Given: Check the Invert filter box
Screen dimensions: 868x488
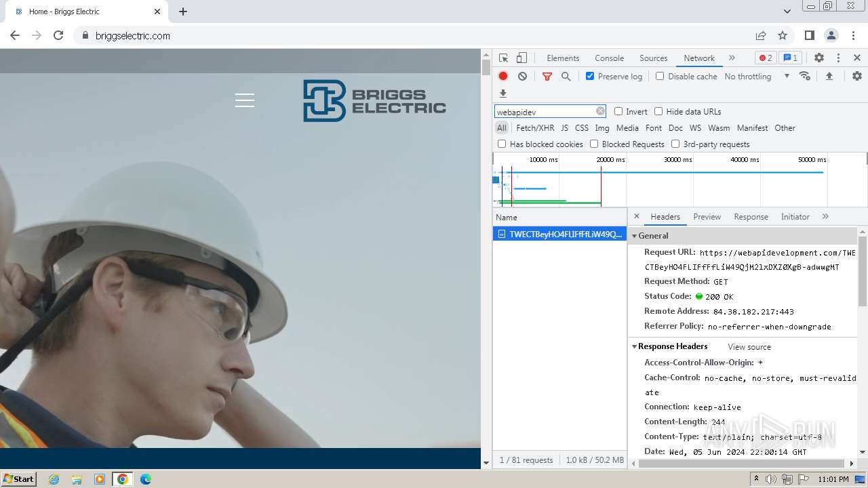Looking at the screenshot, I should coord(618,111).
